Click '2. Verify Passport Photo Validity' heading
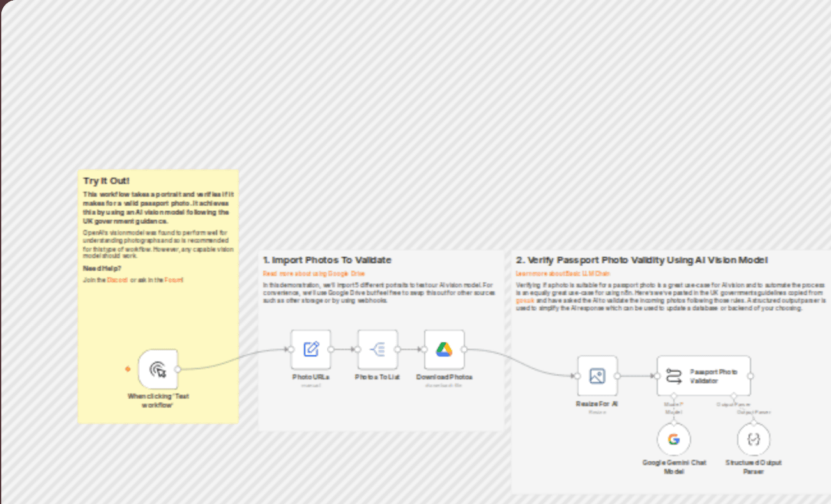The width and height of the screenshot is (831, 504). pyautogui.click(x=642, y=260)
